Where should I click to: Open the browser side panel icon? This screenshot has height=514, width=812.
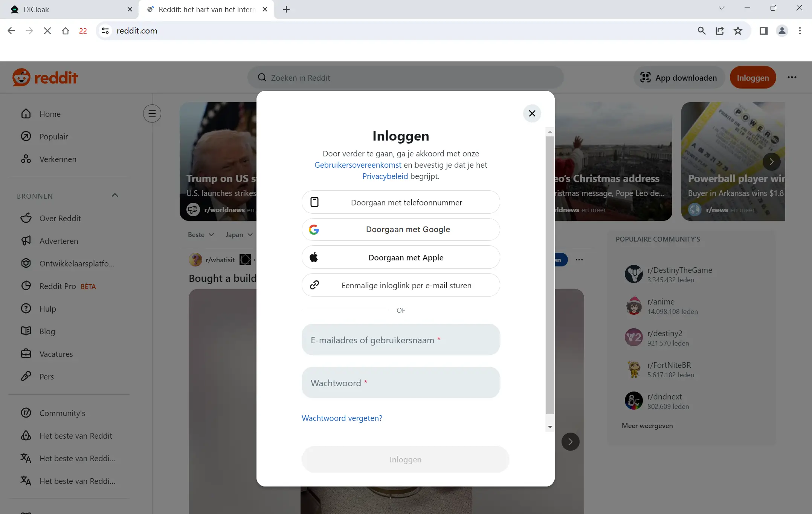tap(763, 31)
